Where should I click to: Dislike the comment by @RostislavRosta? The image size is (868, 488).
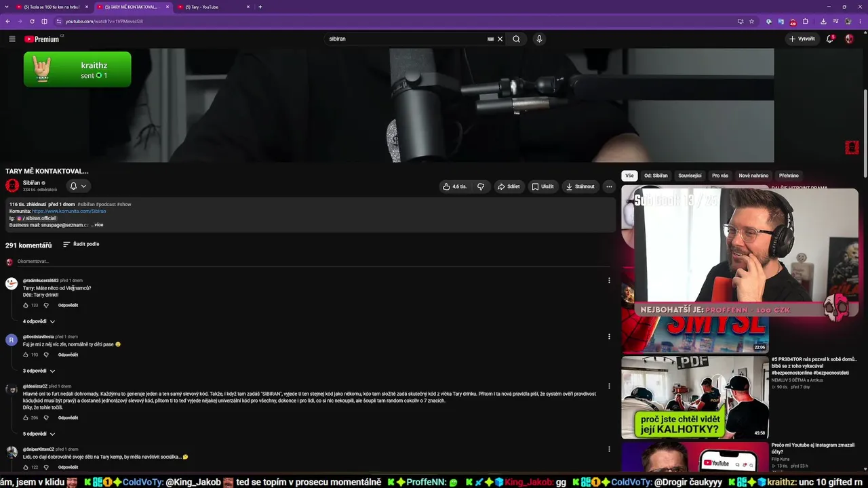[x=46, y=354]
